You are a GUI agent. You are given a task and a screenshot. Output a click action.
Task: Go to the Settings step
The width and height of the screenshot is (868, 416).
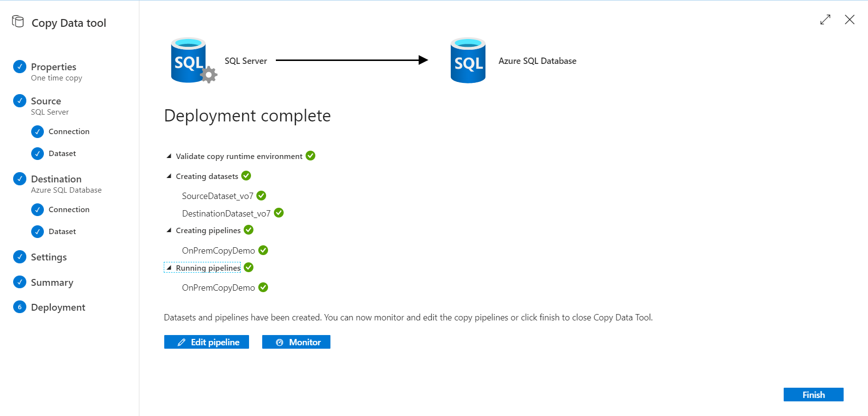[49, 257]
